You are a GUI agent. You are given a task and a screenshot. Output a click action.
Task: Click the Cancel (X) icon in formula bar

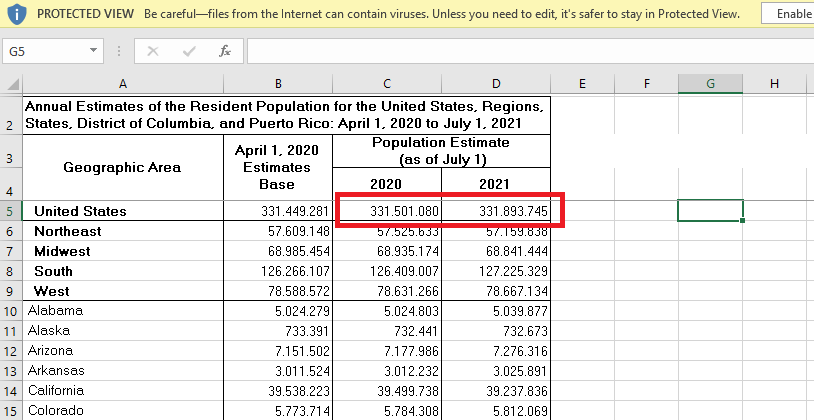pos(153,51)
